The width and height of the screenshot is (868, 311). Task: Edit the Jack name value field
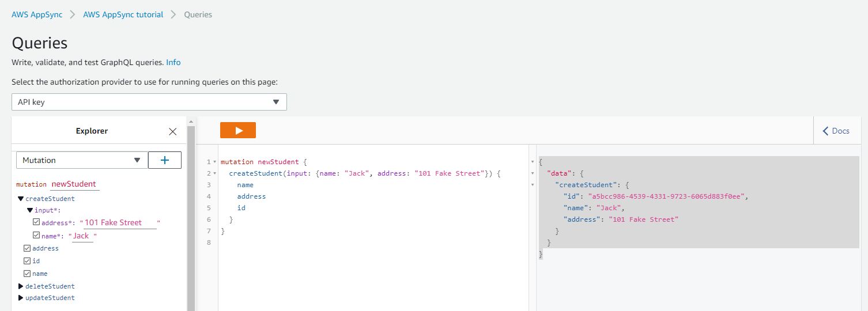(82, 236)
